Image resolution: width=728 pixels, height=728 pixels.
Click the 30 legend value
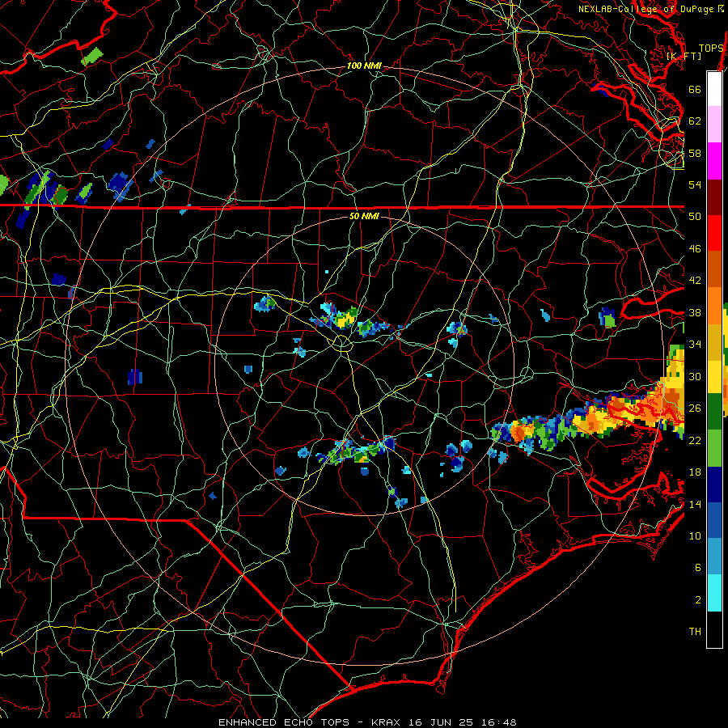click(x=695, y=376)
